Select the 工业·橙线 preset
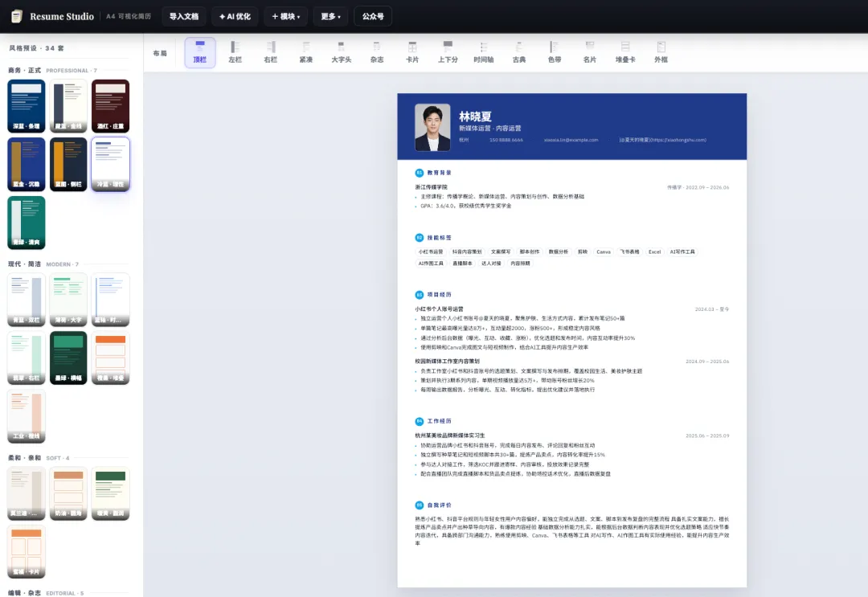Screen dimensions: 868x597 tap(27, 416)
